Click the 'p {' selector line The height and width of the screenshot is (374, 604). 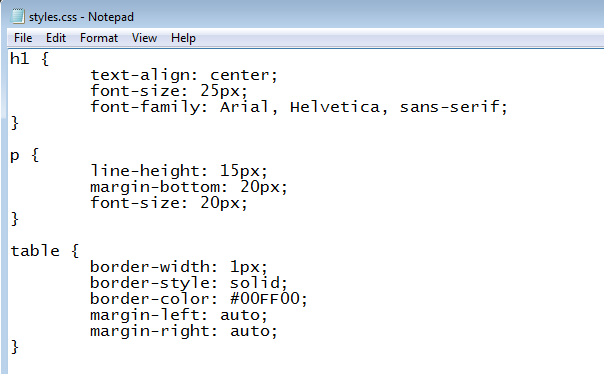25,155
